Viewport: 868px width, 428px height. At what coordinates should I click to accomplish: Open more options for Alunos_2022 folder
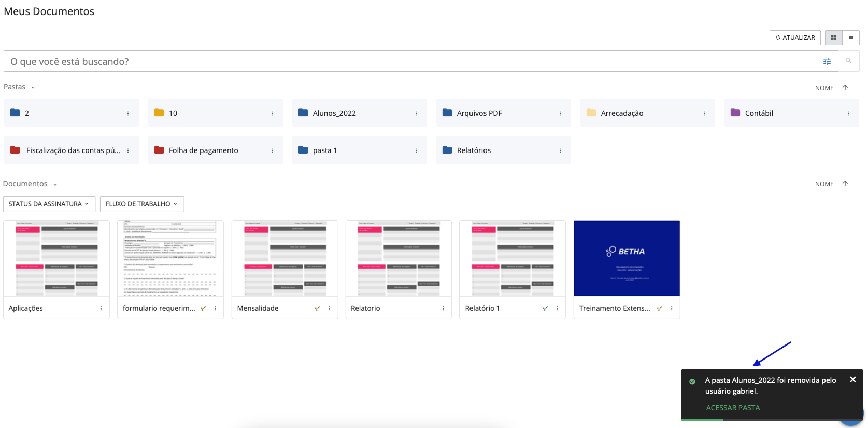click(x=416, y=113)
